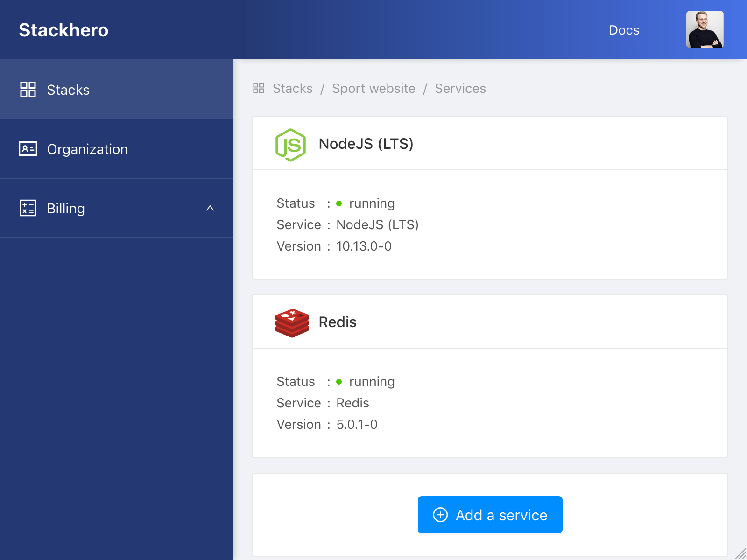Viewport: 747px width, 560px height.
Task: Open the user profile avatar
Action: (x=705, y=29)
